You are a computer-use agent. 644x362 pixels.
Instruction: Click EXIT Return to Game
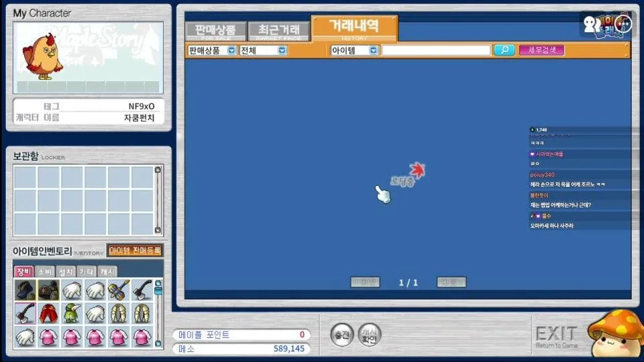pyautogui.click(x=557, y=337)
